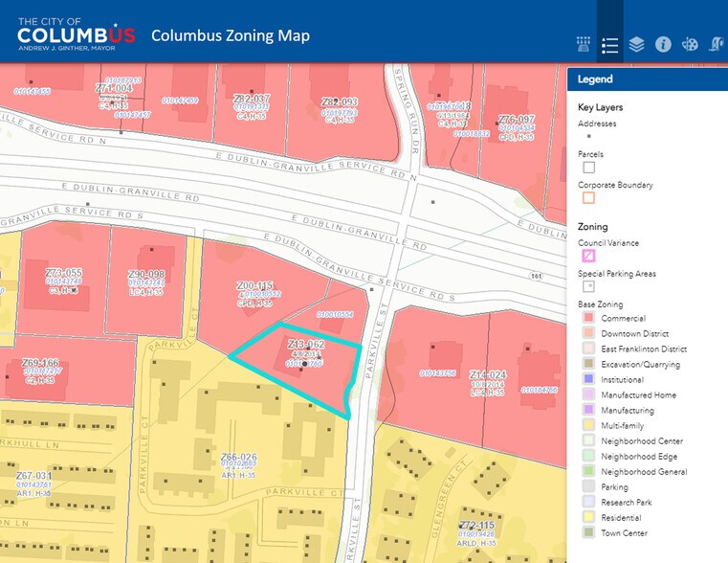Select the draw palette icon

coord(690,45)
